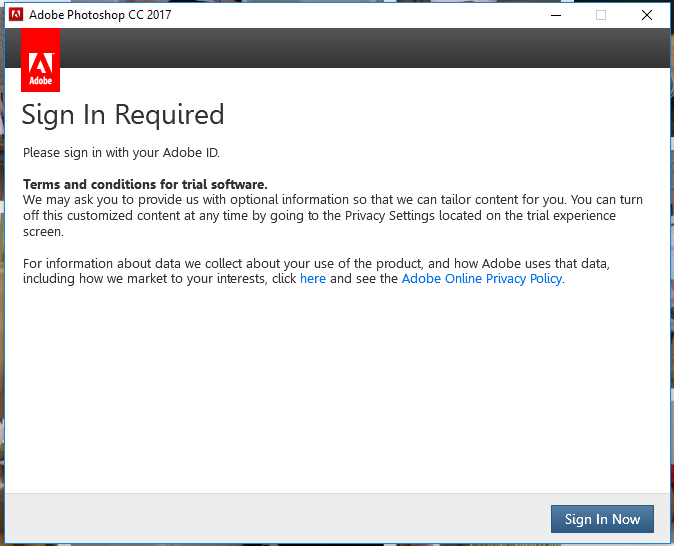This screenshot has height=546, width=674.
Task: Click the "Sign In Required" heading
Action: [x=123, y=115]
